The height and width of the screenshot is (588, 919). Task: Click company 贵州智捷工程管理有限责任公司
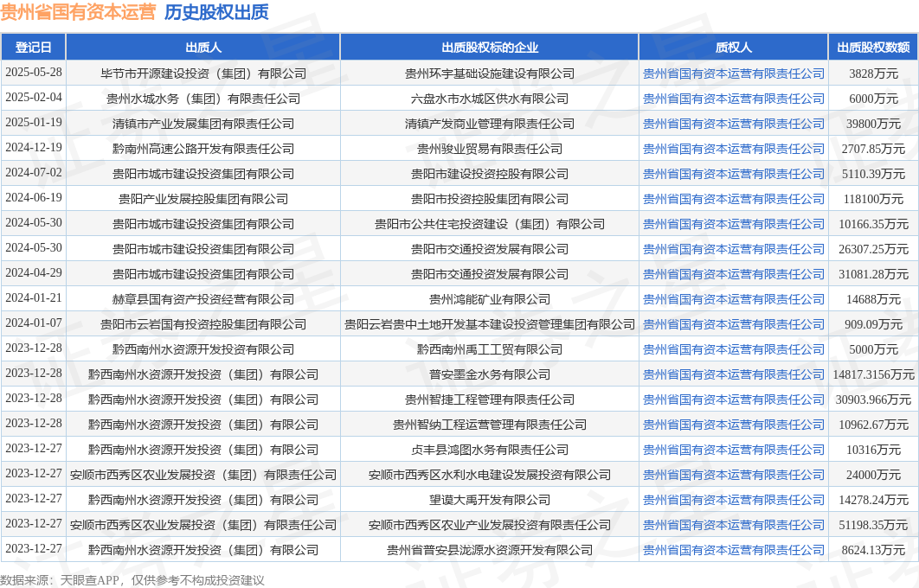coord(490,399)
